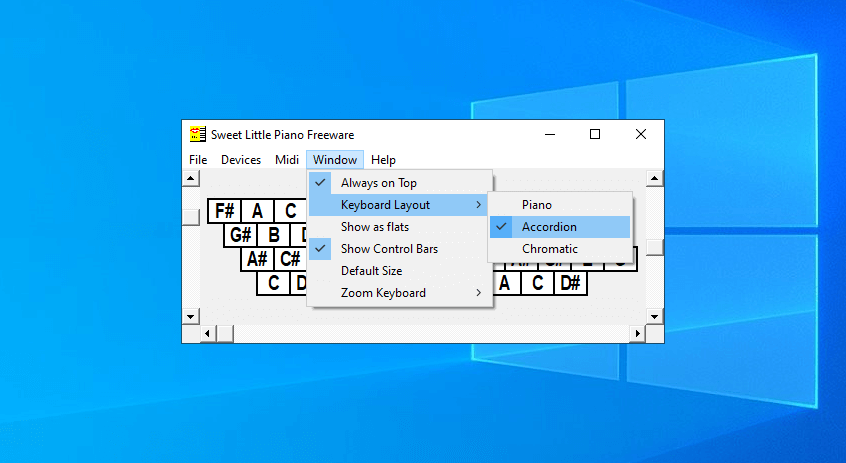The height and width of the screenshot is (463, 846).
Task: Click the right vertical scrollbar thumb
Action: point(654,247)
